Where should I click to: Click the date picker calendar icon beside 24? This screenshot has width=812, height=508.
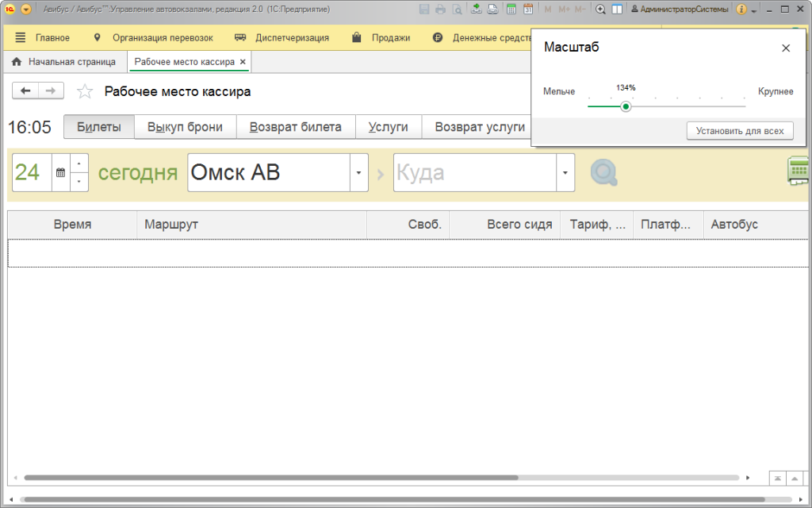coord(60,173)
